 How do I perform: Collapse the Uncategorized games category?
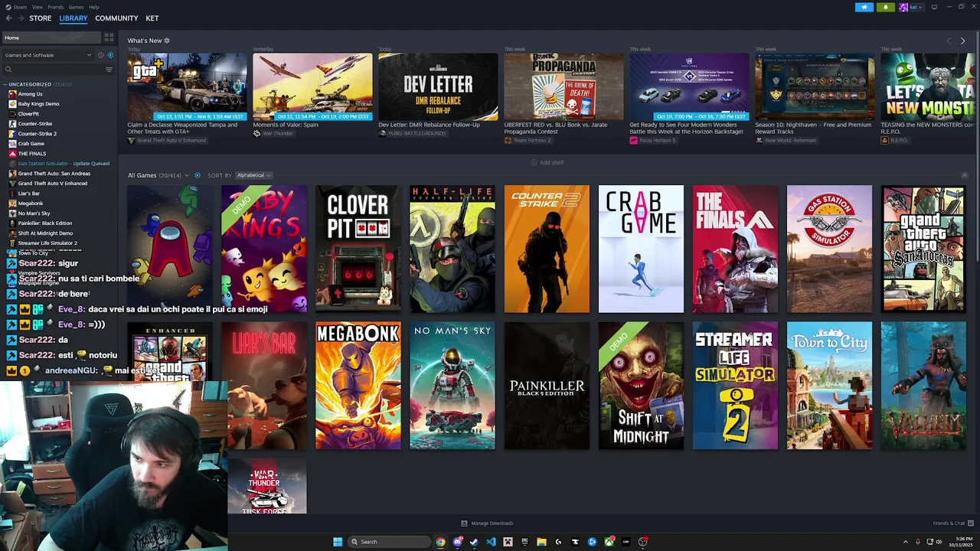tap(5, 84)
